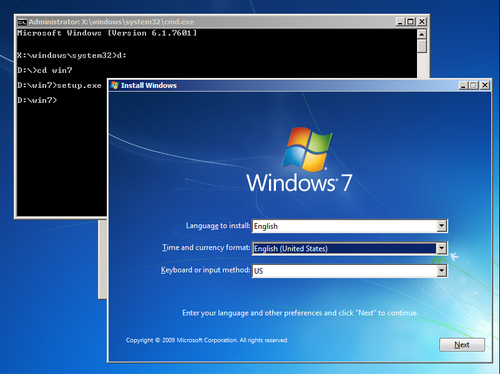
Task: Click the Install Windows title text
Action: pos(149,85)
